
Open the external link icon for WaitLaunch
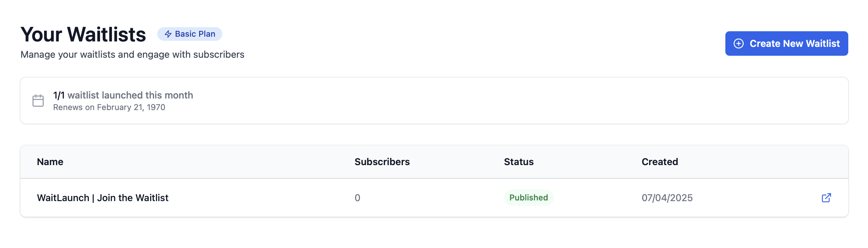click(x=826, y=198)
